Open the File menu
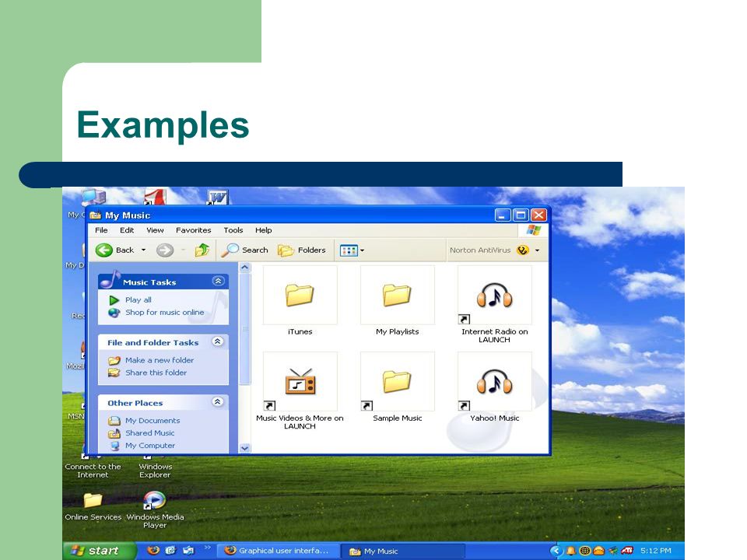This screenshot has height=560, width=747. coord(101,230)
